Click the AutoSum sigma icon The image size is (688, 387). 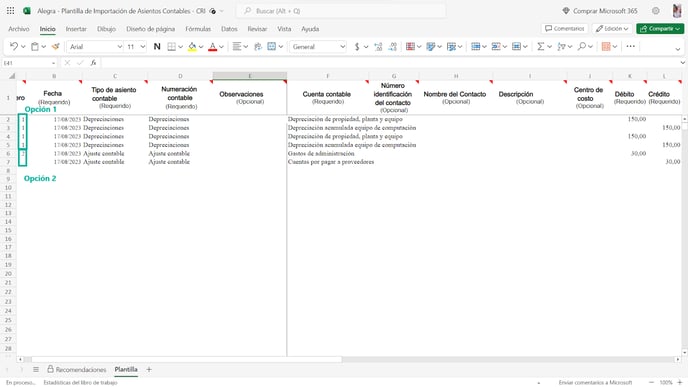[x=541, y=47]
